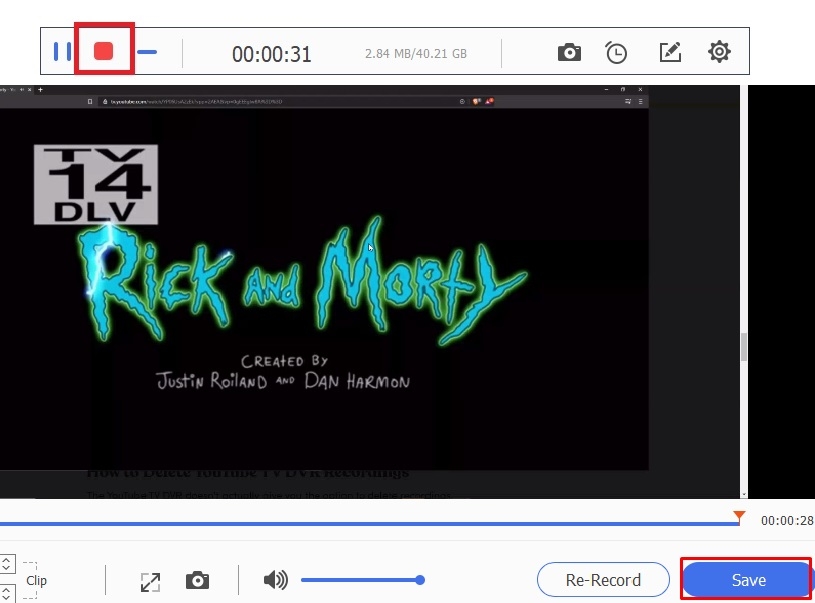815x603 pixels.
Task: Capture snapshot of preview frame
Action: (197, 580)
